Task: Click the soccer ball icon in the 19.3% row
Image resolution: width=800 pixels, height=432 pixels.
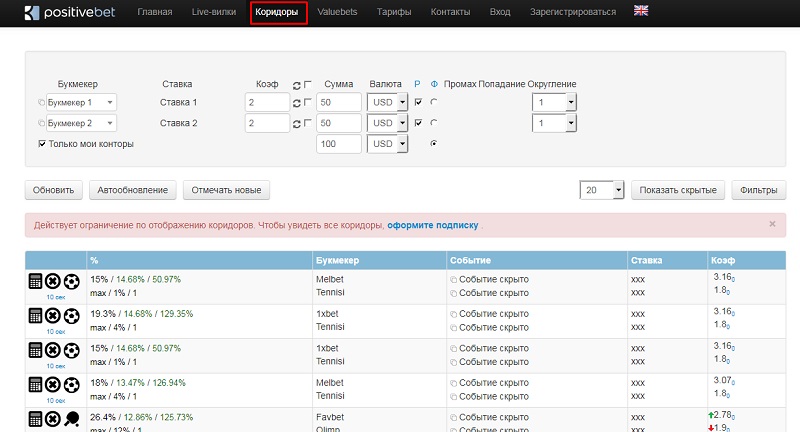Action: [71, 316]
